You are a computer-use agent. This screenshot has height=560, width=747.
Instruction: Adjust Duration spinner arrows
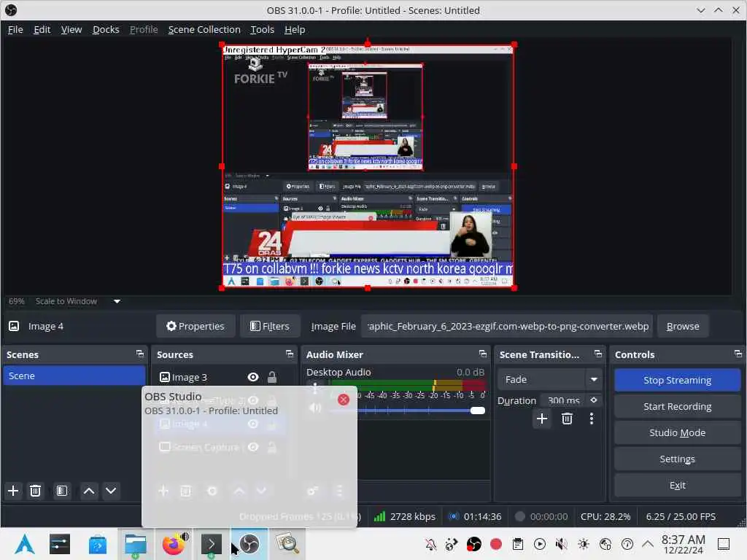[x=594, y=400]
